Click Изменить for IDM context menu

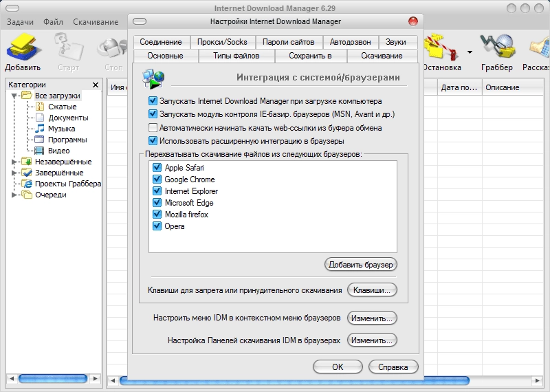[x=372, y=318]
